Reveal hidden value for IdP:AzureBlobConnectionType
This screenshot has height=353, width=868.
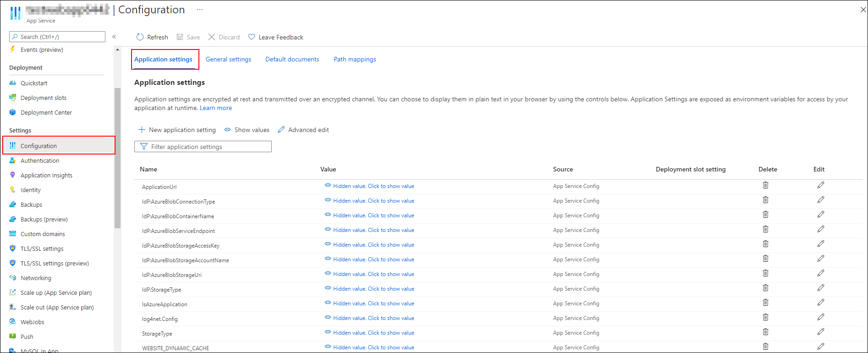(x=369, y=201)
